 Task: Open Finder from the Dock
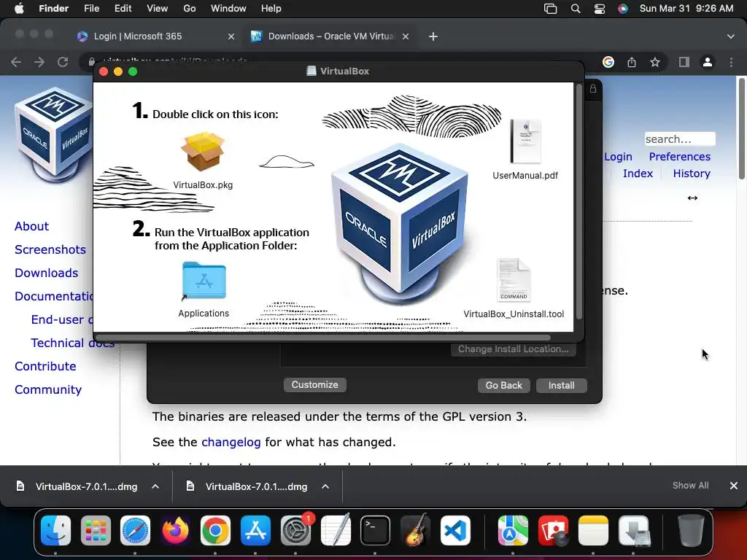55,530
